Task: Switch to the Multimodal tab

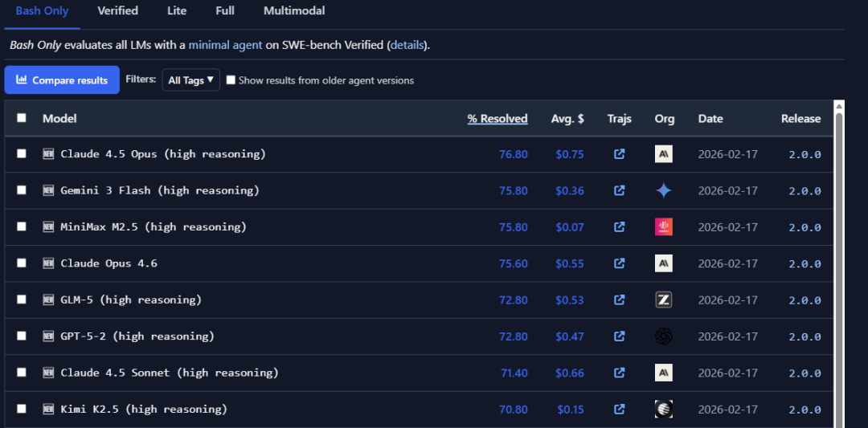Action: pos(294,11)
